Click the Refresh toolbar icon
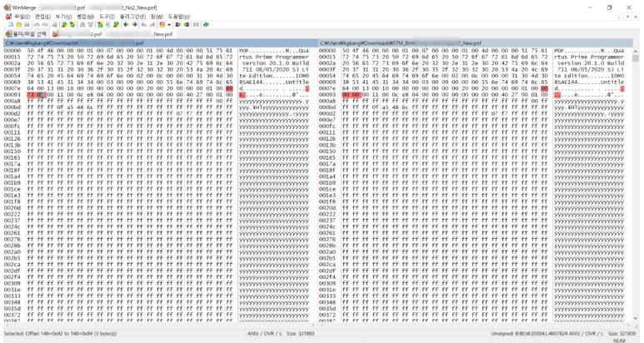 (x=206, y=25)
